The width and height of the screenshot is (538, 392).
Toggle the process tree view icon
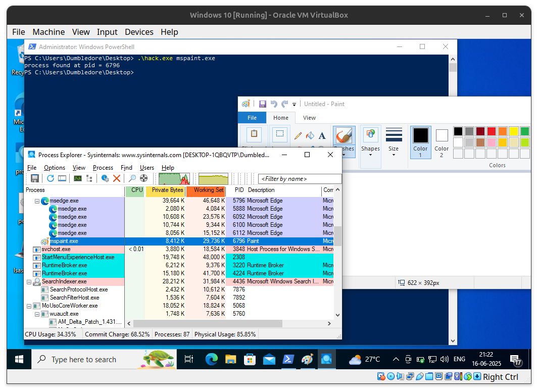click(x=89, y=178)
